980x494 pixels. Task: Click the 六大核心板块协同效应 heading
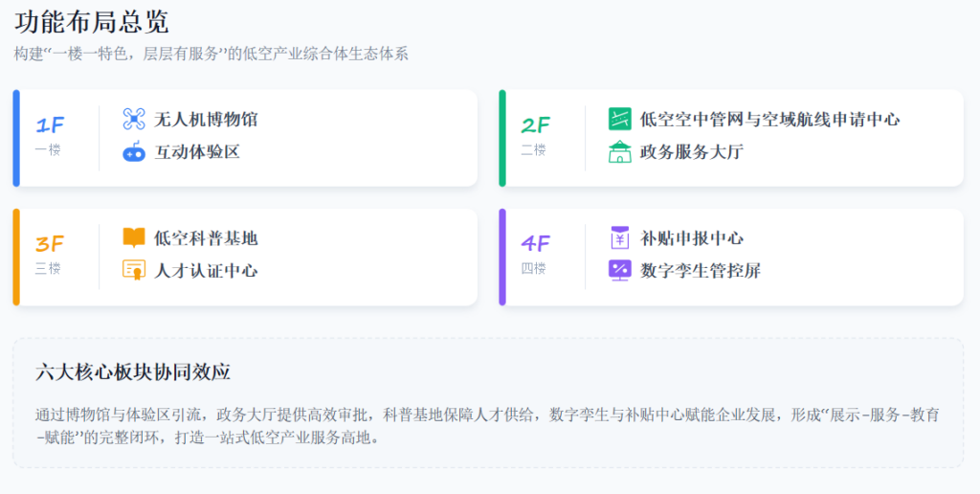click(133, 372)
